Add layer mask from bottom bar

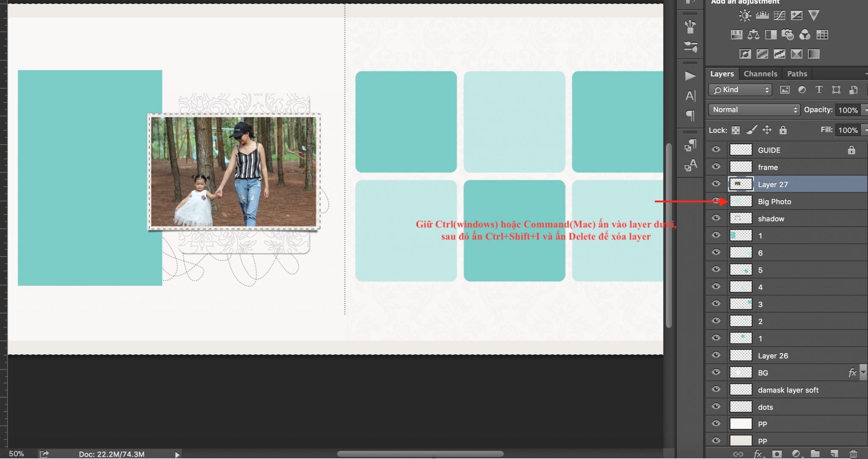point(777,453)
